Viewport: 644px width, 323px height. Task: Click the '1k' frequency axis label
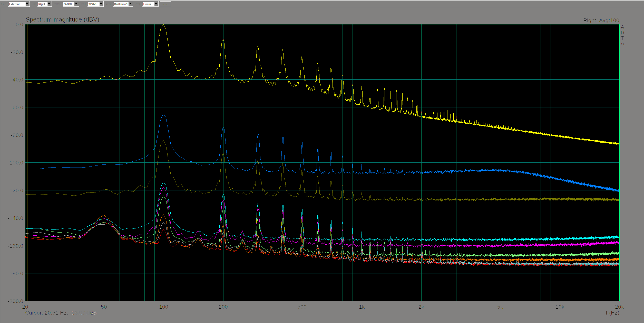pos(362,307)
